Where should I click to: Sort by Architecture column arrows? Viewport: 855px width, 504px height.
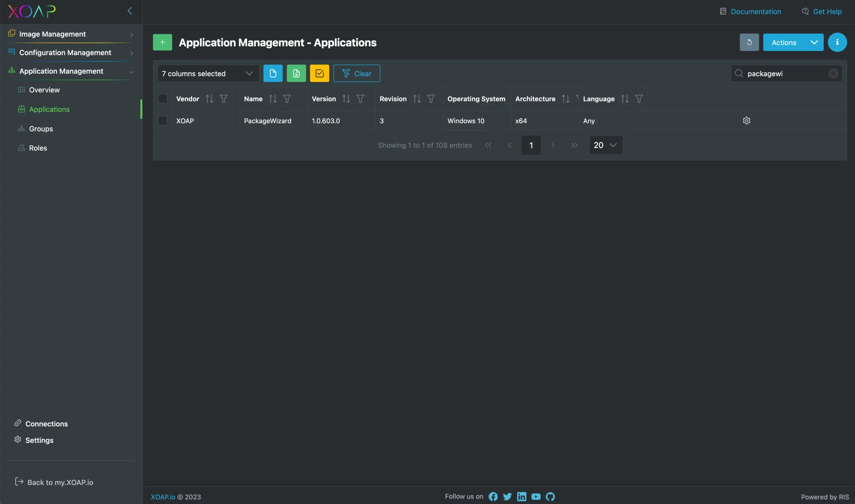(565, 99)
